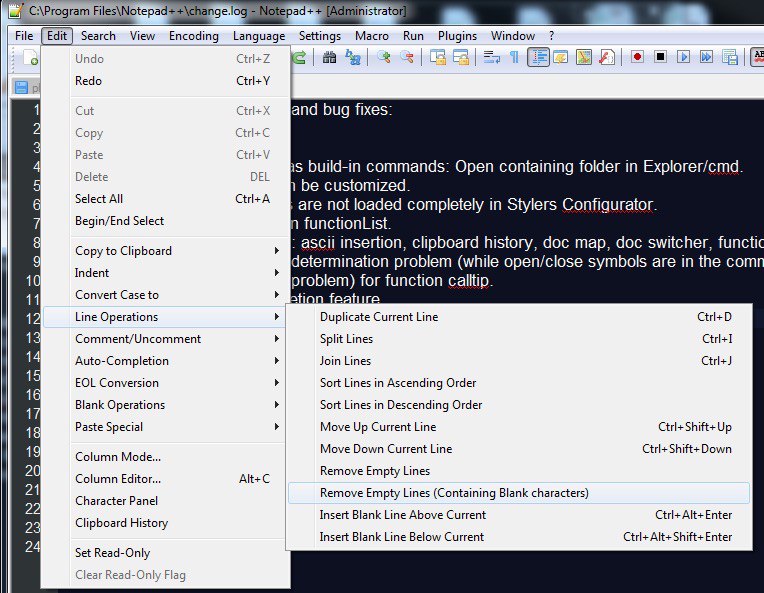The image size is (764, 593).
Task: Open the Window menu
Action: 513,36
